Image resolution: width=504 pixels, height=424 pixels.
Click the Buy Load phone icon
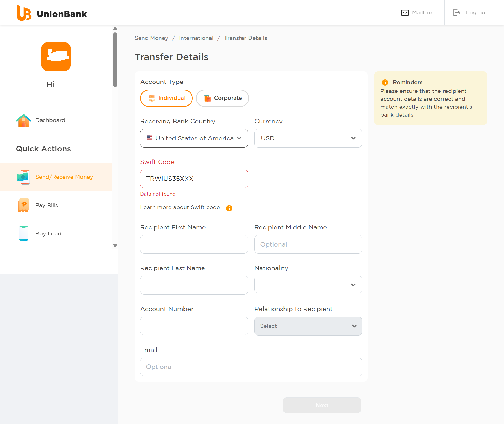point(23,233)
